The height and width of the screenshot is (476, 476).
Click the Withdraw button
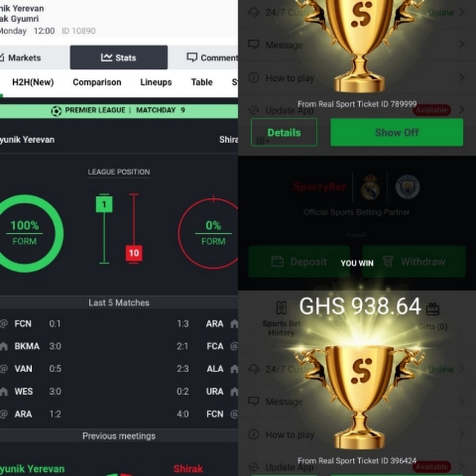point(414,262)
